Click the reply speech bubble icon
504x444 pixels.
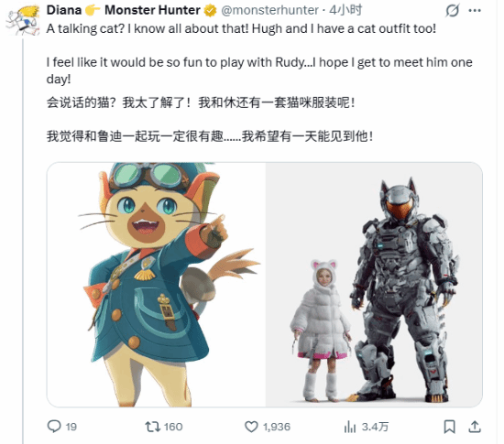pos(54,427)
